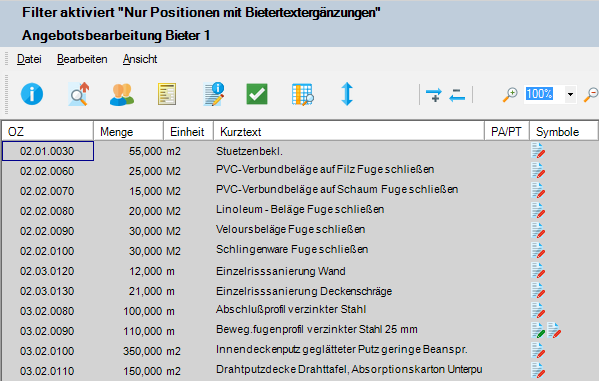Click the OZ column header

tap(47, 131)
